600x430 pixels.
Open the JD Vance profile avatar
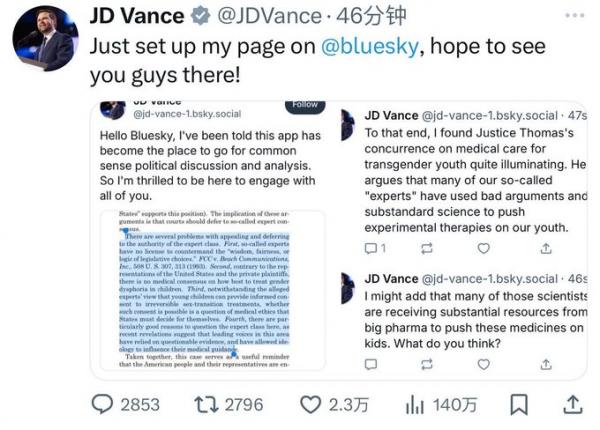click(45, 38)
